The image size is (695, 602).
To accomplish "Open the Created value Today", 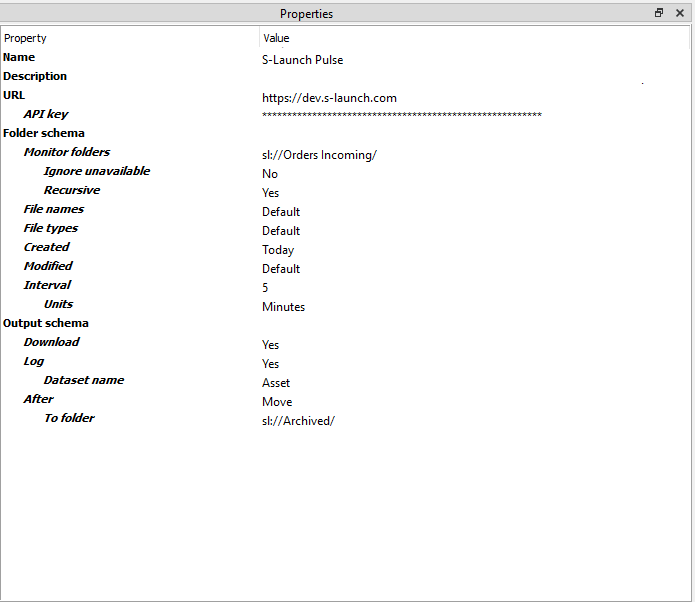I will [278, 250].
